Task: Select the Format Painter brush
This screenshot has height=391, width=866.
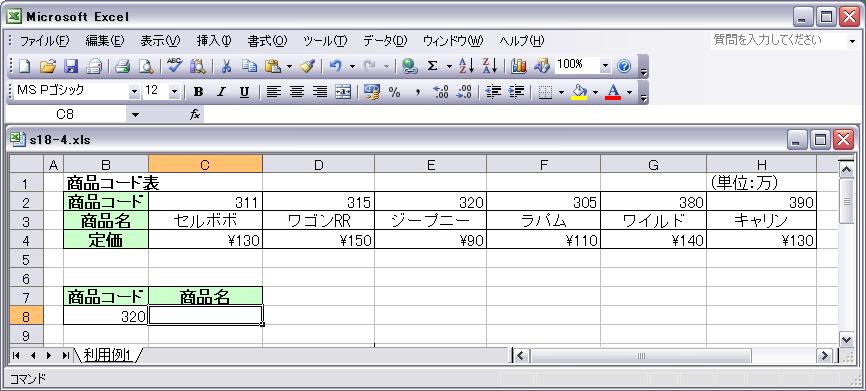Action: click(307, 67)
